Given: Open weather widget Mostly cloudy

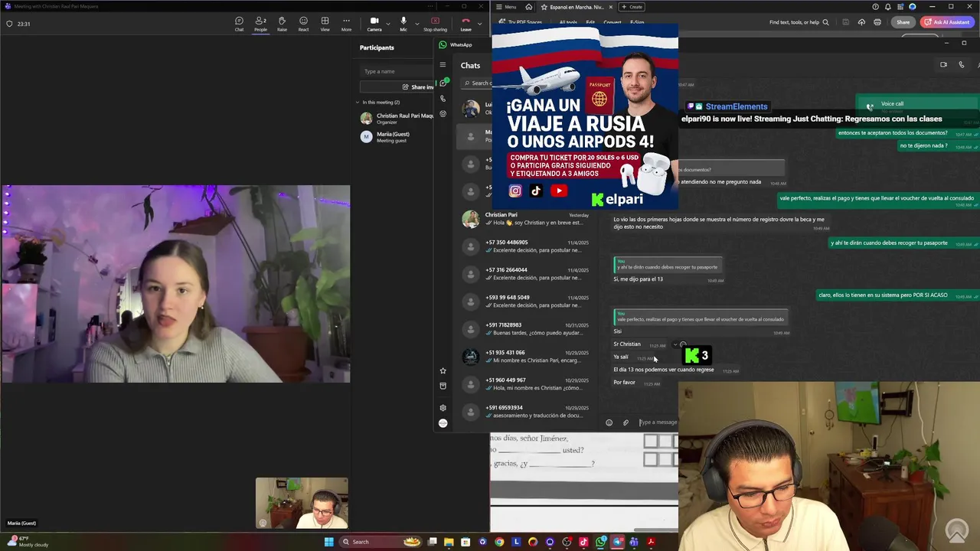Looking at the screenshot, I should [28, 542].
